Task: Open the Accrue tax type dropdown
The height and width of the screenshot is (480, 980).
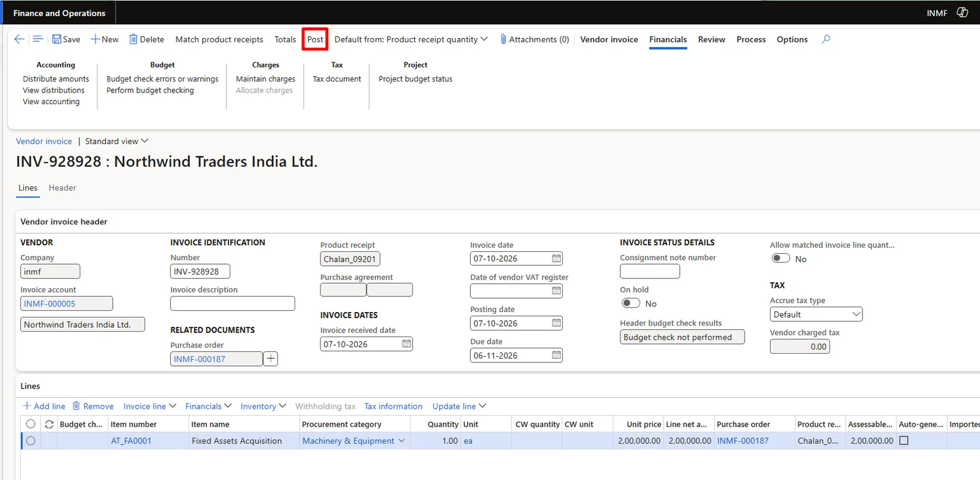Action: (816, 314)
